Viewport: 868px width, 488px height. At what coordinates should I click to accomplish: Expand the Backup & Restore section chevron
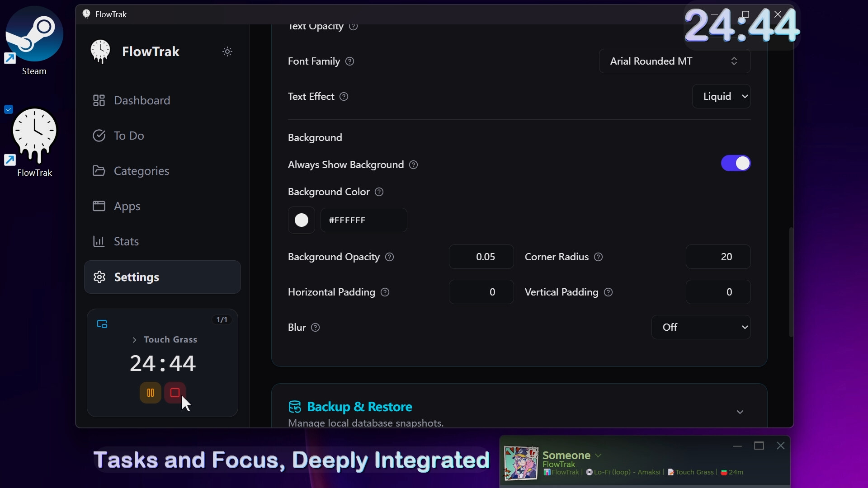[740, 412]
